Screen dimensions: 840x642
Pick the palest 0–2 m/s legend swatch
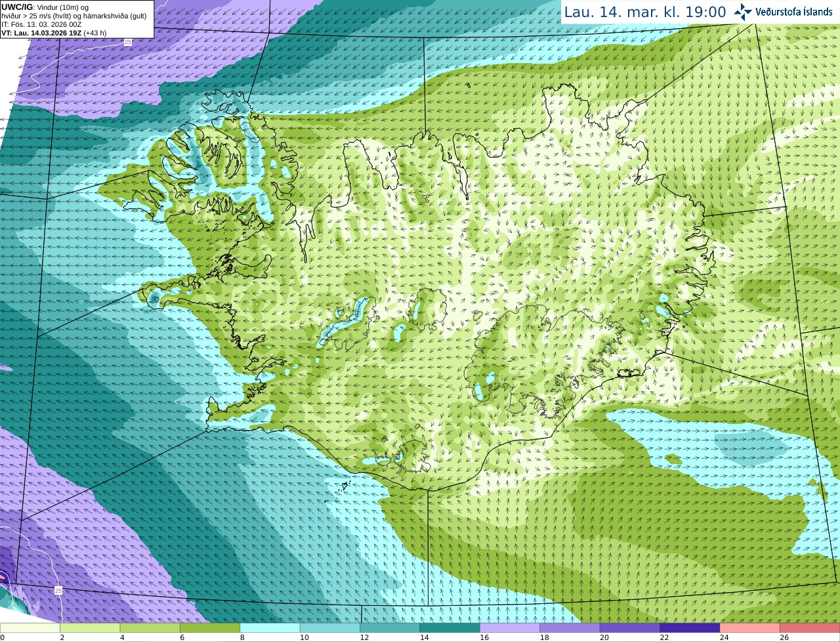(30, 628)
